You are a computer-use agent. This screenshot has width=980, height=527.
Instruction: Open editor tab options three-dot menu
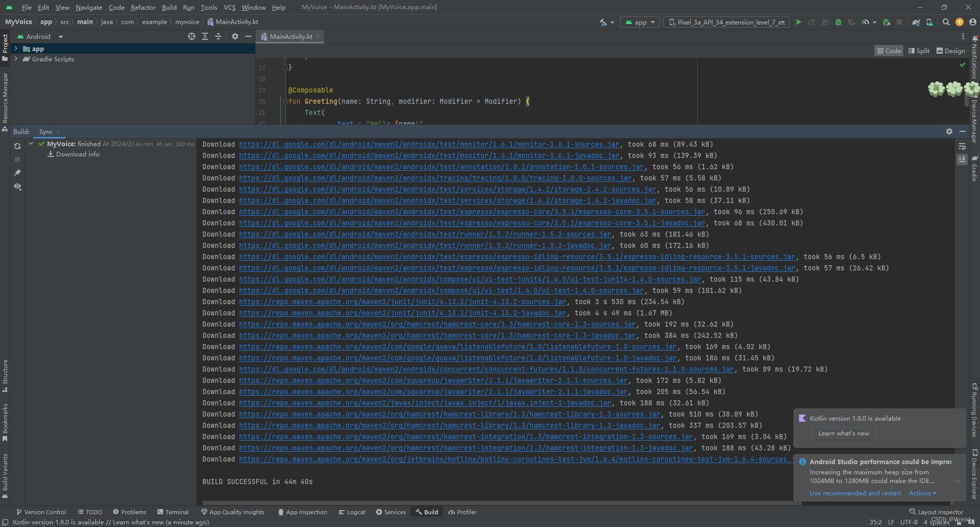pos(963,36)
